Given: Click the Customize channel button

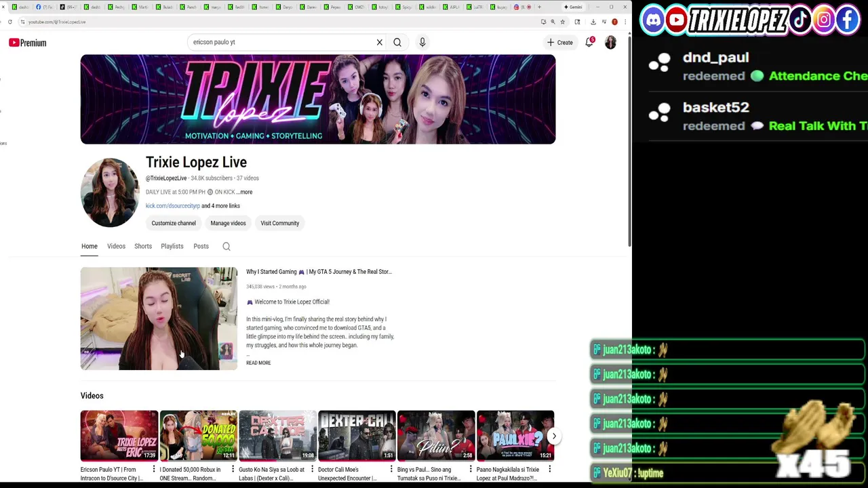Looking at the screenshot, I should pos(174,223).
